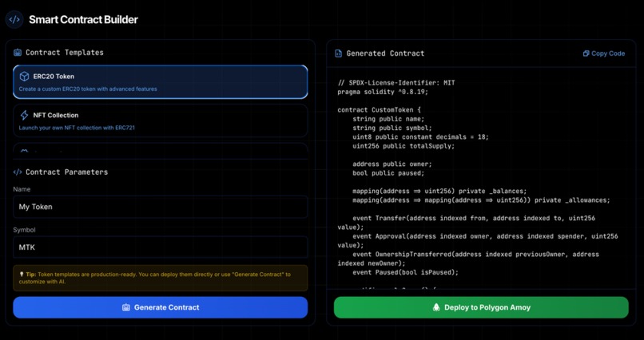Click the SPDX-License-Identifier: MIT comment line
Image resolution: width=644 pixels, height=340 pixels.
click(396, 83)
